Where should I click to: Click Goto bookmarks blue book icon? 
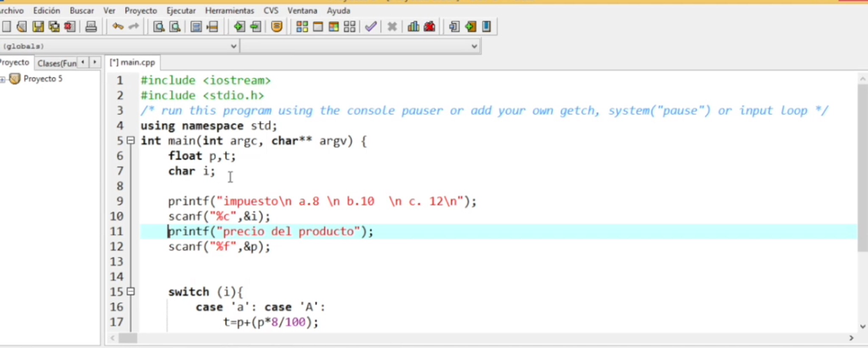pos(486,27)
